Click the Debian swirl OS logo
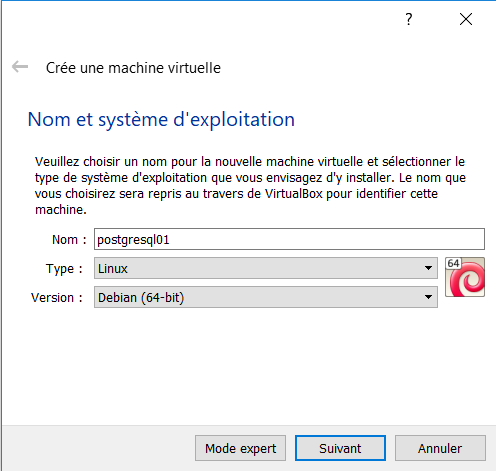496x471 pixels. click(467, 279)
